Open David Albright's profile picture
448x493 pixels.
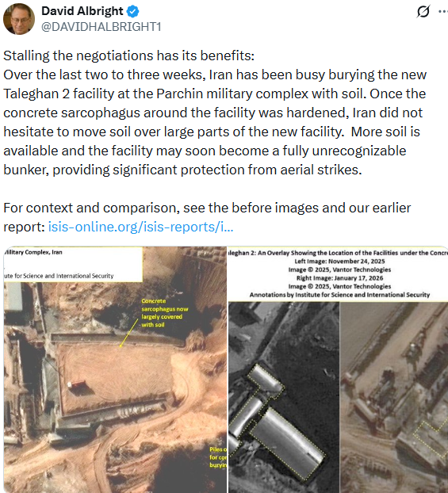(18, 19)
